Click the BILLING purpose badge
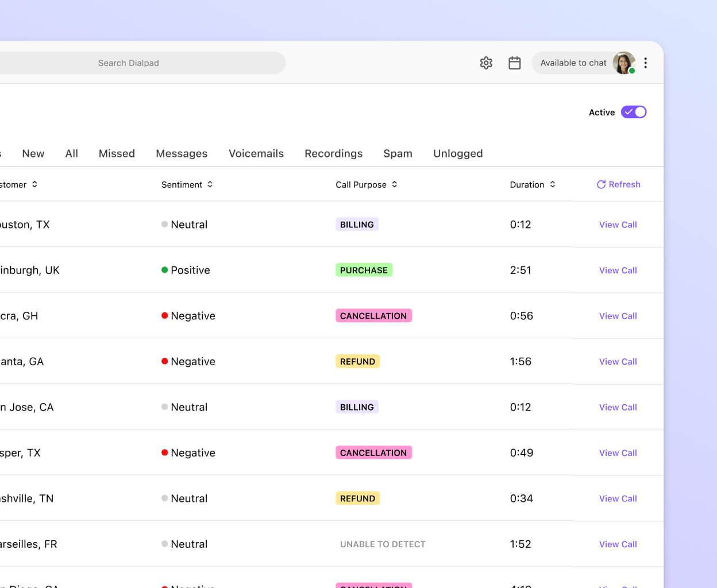 coord(357,224)
